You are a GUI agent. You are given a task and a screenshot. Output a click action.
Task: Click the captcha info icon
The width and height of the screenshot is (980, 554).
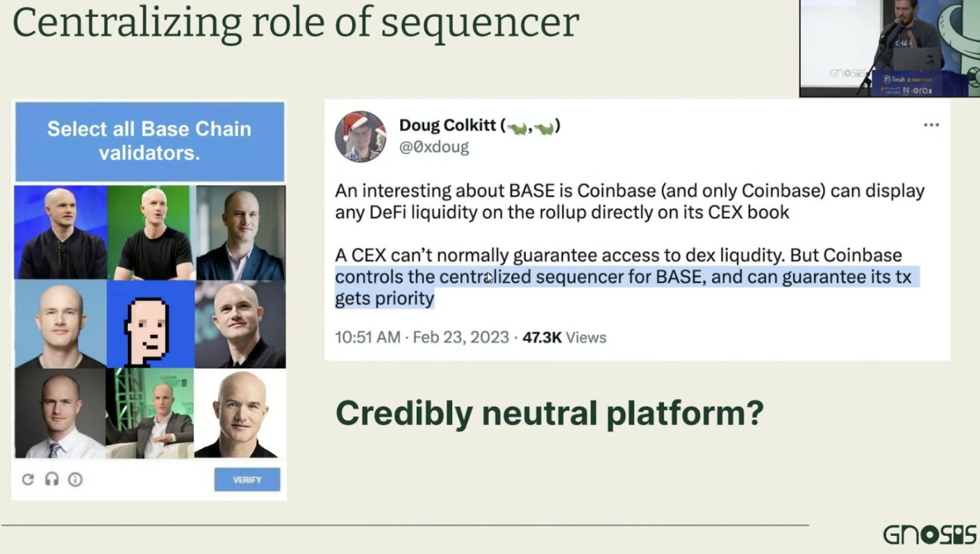point(75,479)
